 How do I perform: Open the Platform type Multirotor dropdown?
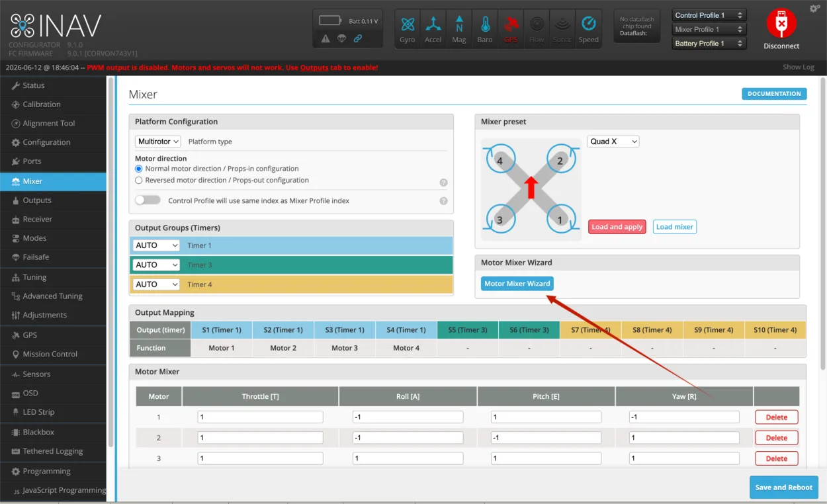coord(158,142)
